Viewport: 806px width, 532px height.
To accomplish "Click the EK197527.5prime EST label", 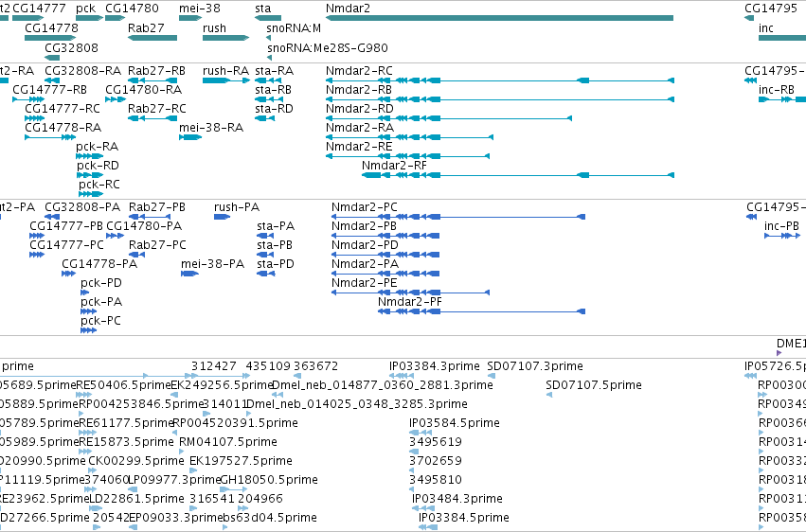I will 242,461.
